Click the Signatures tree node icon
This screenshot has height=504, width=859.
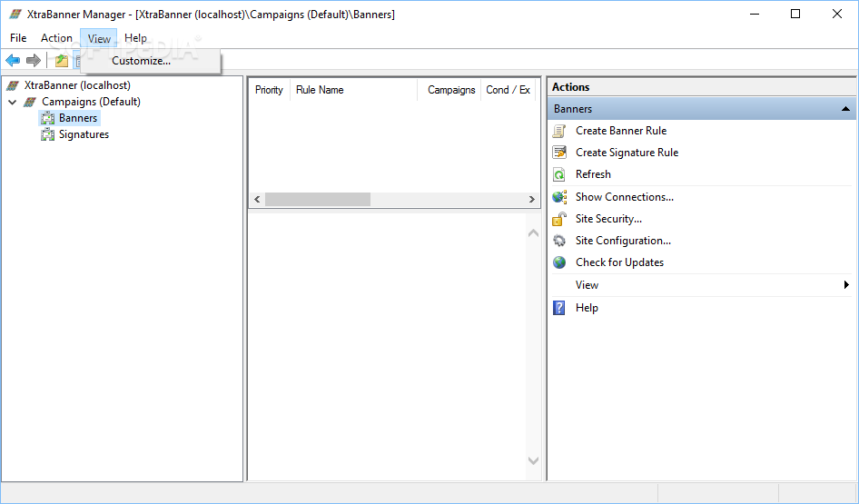[47, 134]
